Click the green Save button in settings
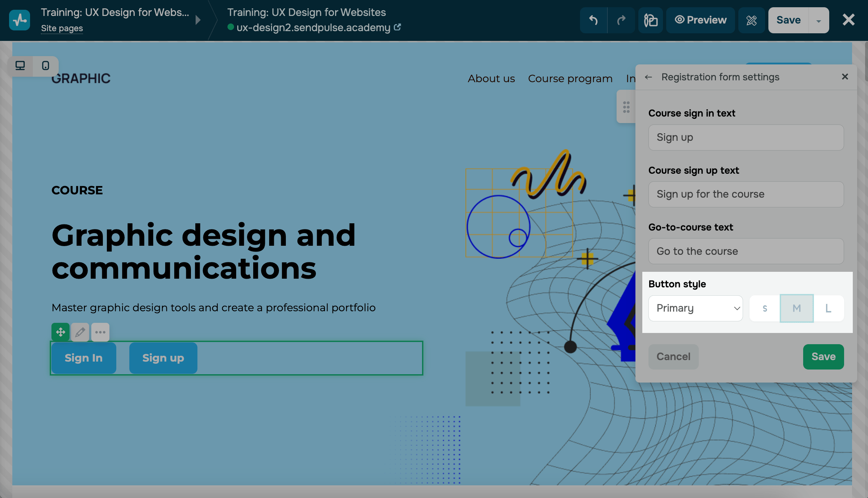The height and width of the screenshot is (498, 868). pos(823,356)
